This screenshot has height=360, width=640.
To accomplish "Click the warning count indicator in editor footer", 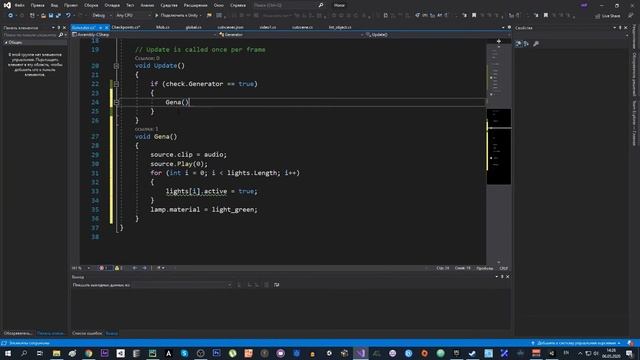I will 119,268.
